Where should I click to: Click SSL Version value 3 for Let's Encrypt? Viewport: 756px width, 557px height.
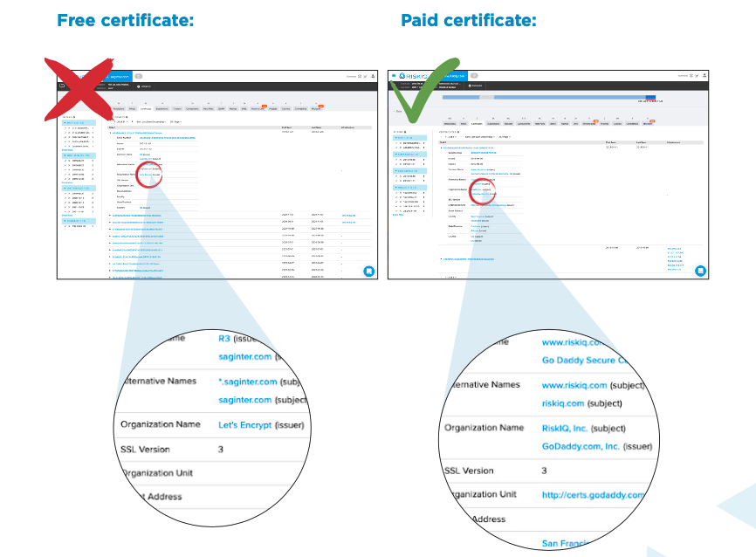coord(221,450)
